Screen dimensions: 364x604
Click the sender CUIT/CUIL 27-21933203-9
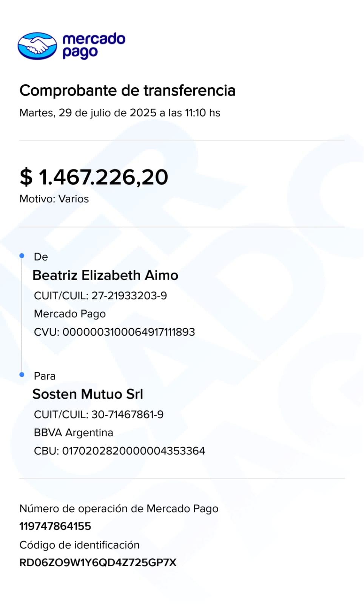tap(100, 296)
